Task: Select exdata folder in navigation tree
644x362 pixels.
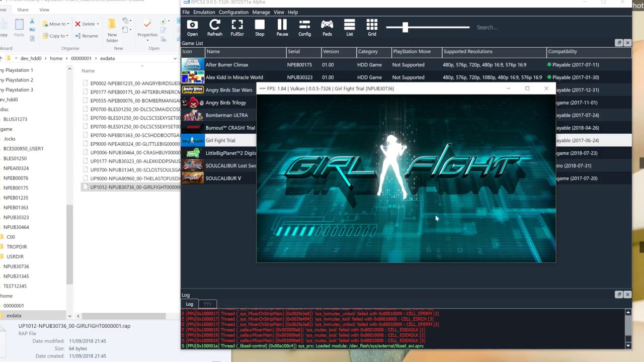Action: (14, 316)
